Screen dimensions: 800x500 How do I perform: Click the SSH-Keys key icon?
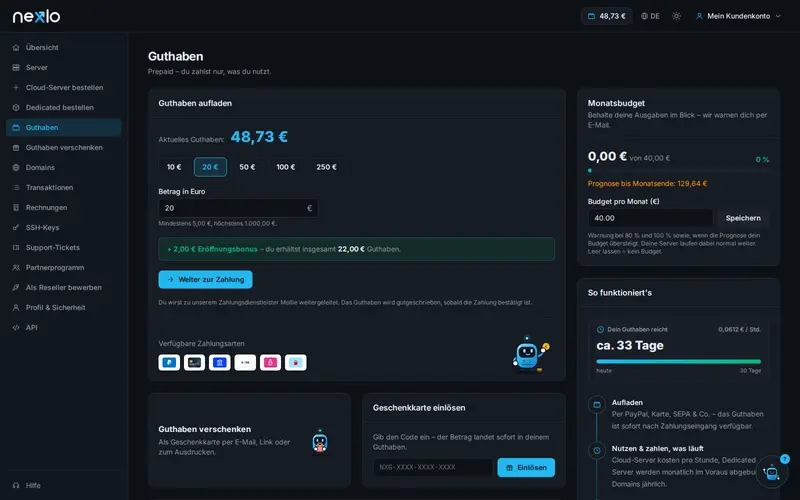point(16,228)
